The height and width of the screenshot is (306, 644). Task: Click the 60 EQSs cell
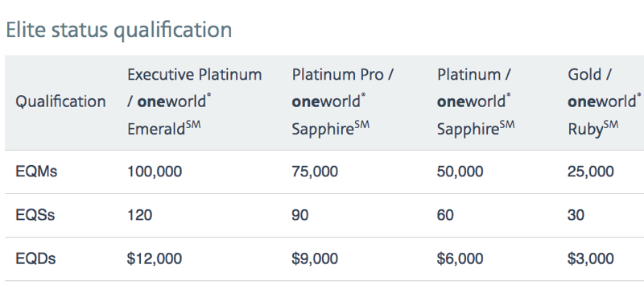pyautogui.click(x=445, y=215)
